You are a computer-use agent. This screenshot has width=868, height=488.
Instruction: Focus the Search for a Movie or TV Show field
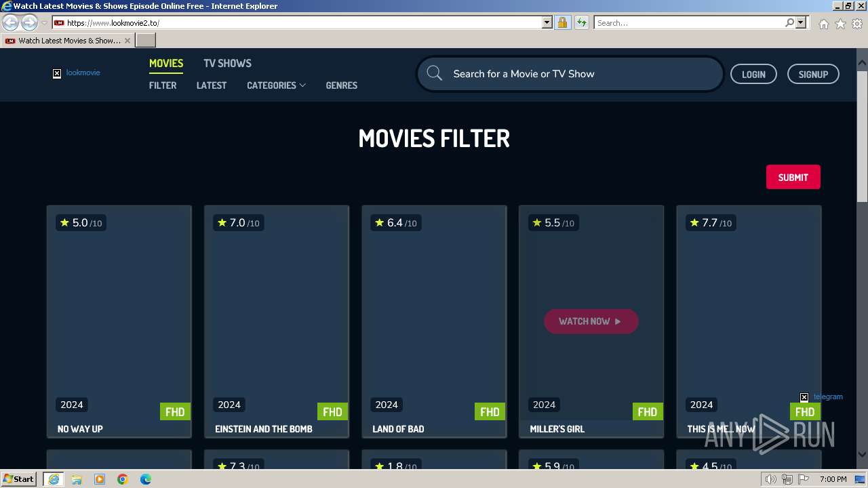570,74
